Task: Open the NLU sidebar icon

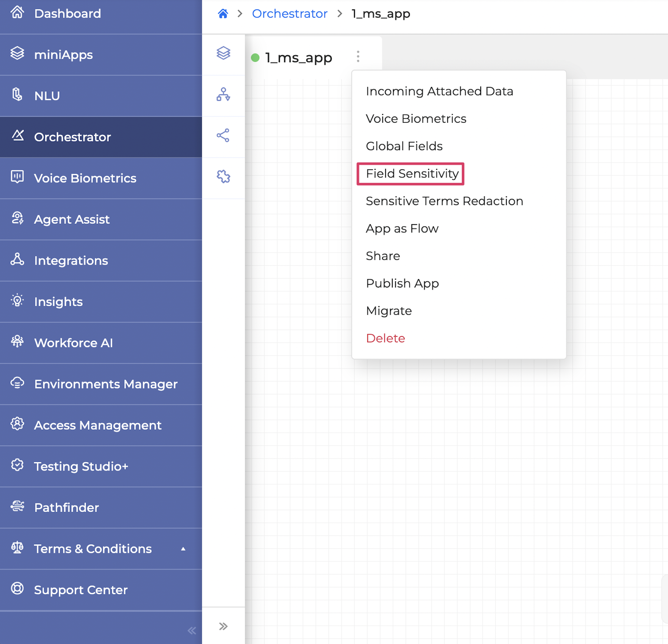Action: tap(17, 95)
